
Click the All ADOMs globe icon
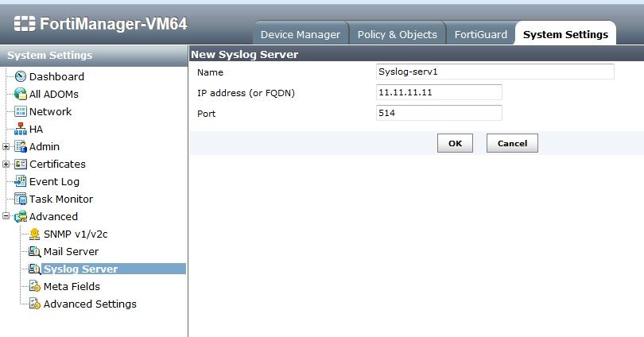click(x=21, y=94)
